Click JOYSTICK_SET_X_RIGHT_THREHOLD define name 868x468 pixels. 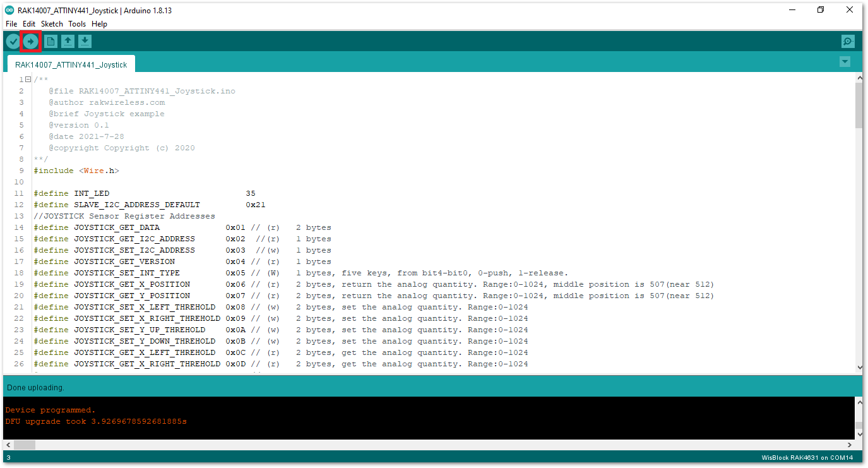tap(147, 318)
